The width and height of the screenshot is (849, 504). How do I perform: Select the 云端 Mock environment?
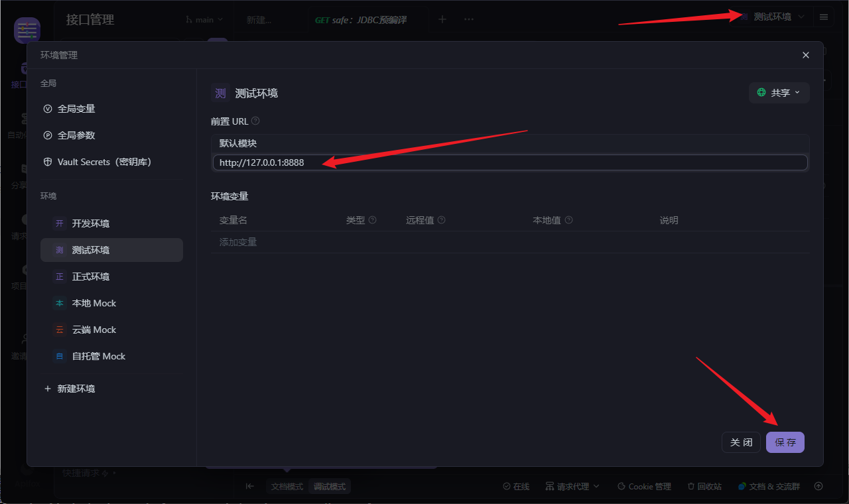pyautogui.click(x=111, y=330)
